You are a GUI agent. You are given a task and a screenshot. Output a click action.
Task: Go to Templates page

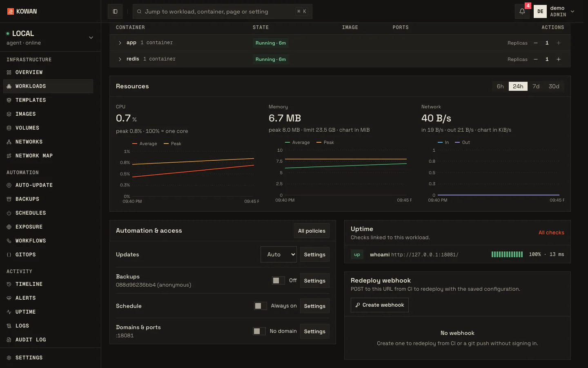(48, 100)
